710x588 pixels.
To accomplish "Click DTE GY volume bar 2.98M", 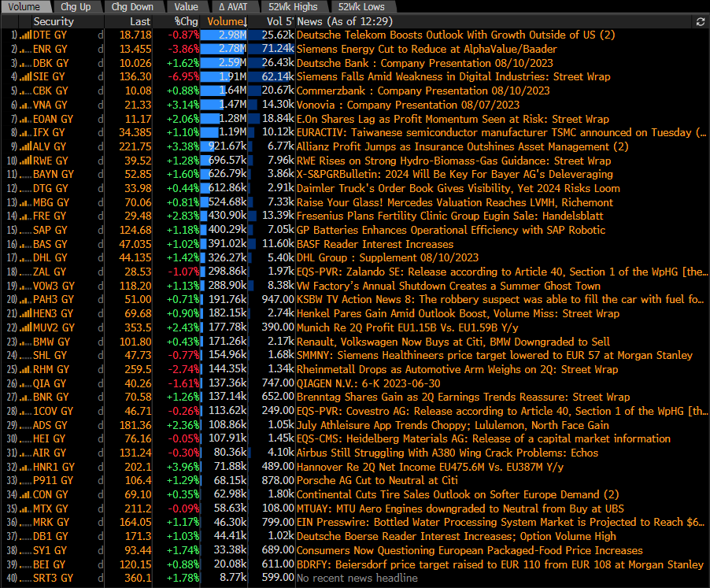I will point(224,35).
